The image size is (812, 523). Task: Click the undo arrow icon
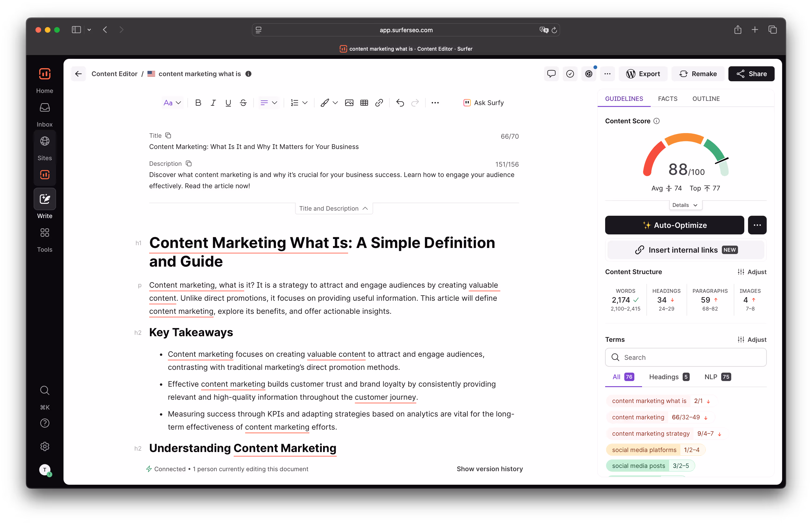tap(400, 102)
